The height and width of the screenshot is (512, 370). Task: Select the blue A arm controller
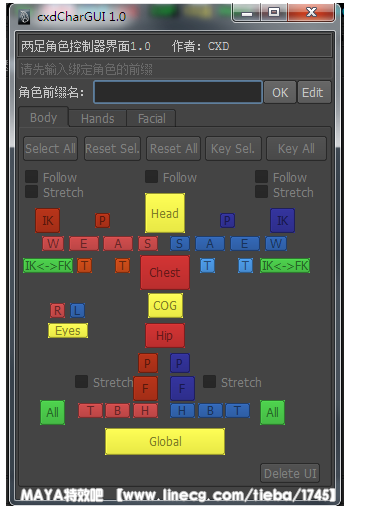tap(210, 243)
